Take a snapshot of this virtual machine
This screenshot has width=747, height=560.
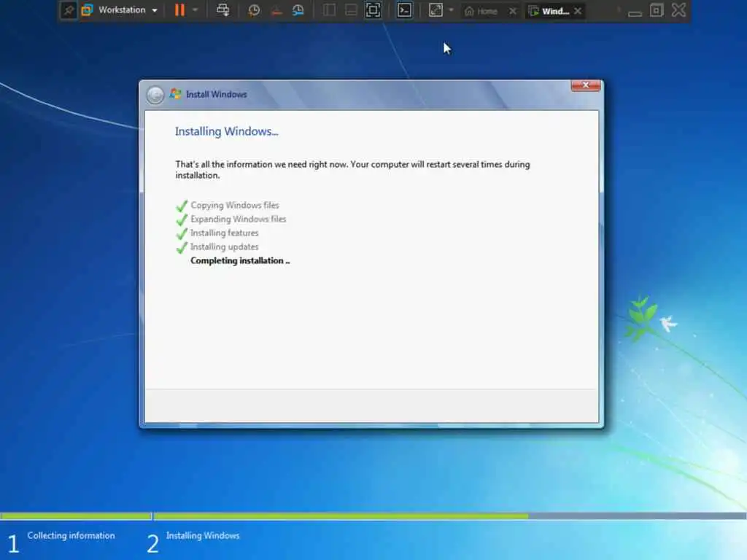254,10
